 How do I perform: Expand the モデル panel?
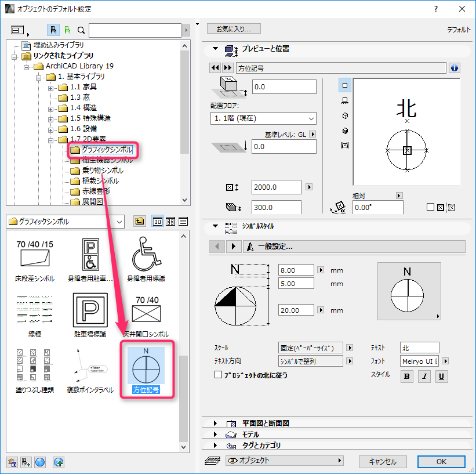[x=215, y=434]
